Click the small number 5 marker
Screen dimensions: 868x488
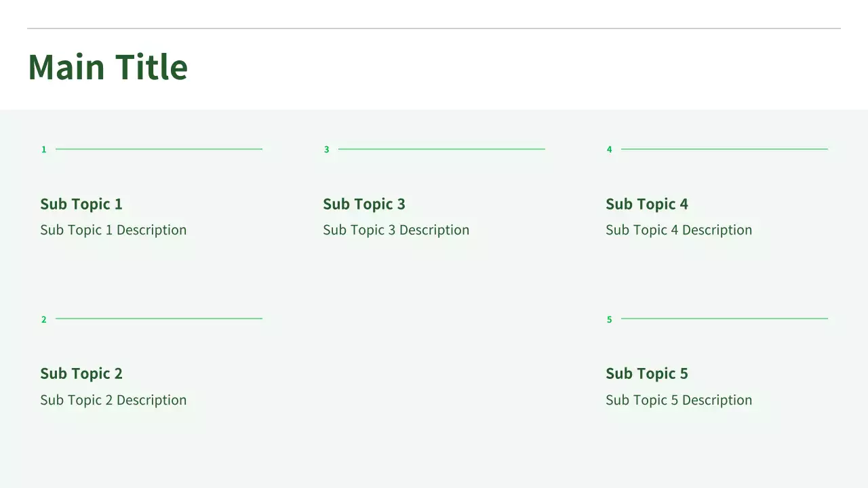tap(609, 320)
